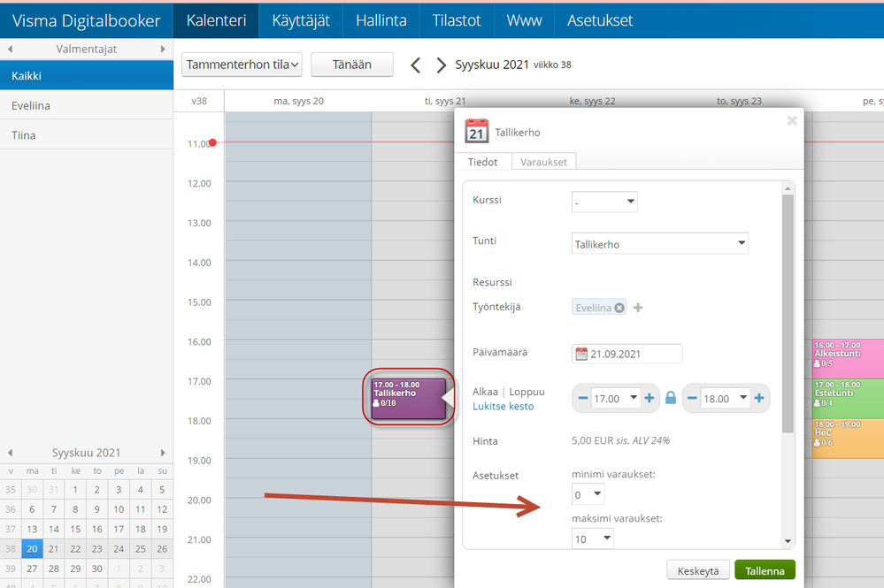884x588 pixels.
Task: Open Alkeistunti 16.00-17.00 event
Action: (848, 358)
